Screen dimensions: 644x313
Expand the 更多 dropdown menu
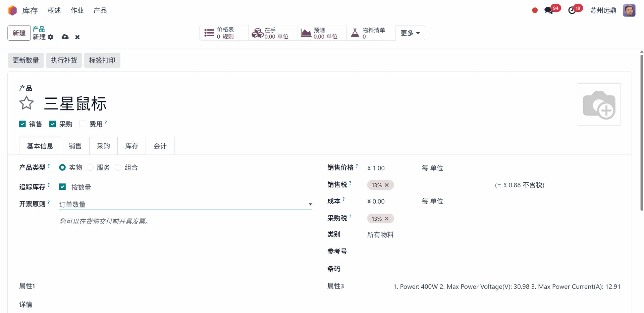(x=410, y=33)
